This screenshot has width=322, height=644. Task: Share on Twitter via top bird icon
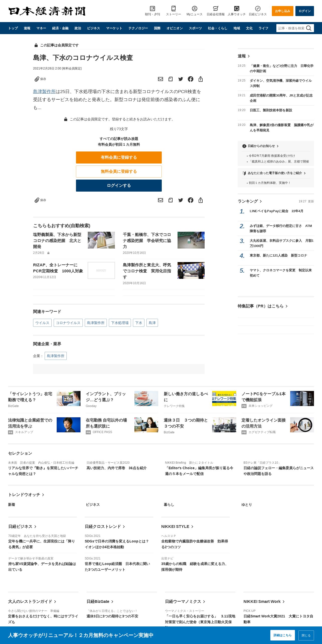click(181, 79)
